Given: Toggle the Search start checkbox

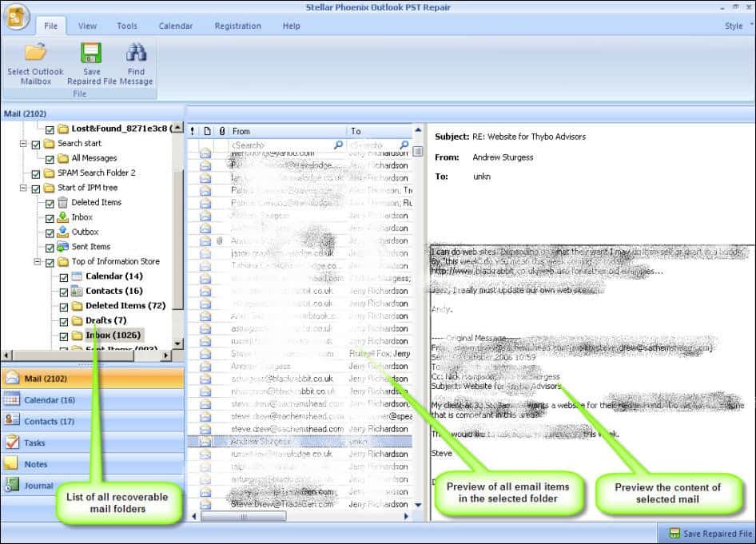Looking at the screenshot, I should (x=36, y=145).
